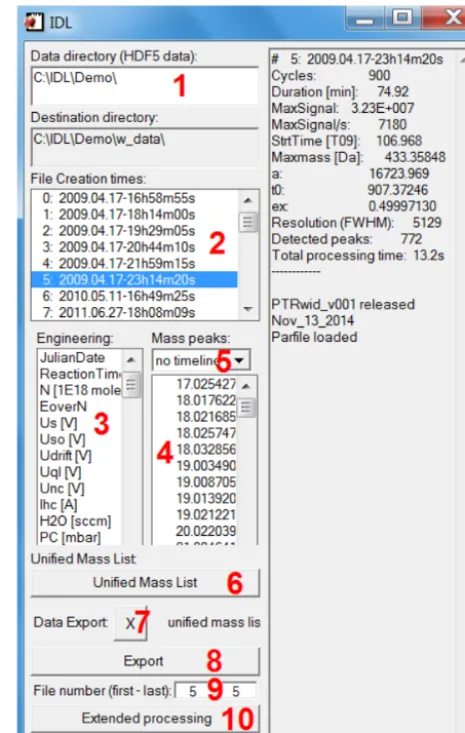The width and height of the screenshot is (465, 733).
Task: Click Engineering list scroll up arrow
Action: [x=131, y=359]
